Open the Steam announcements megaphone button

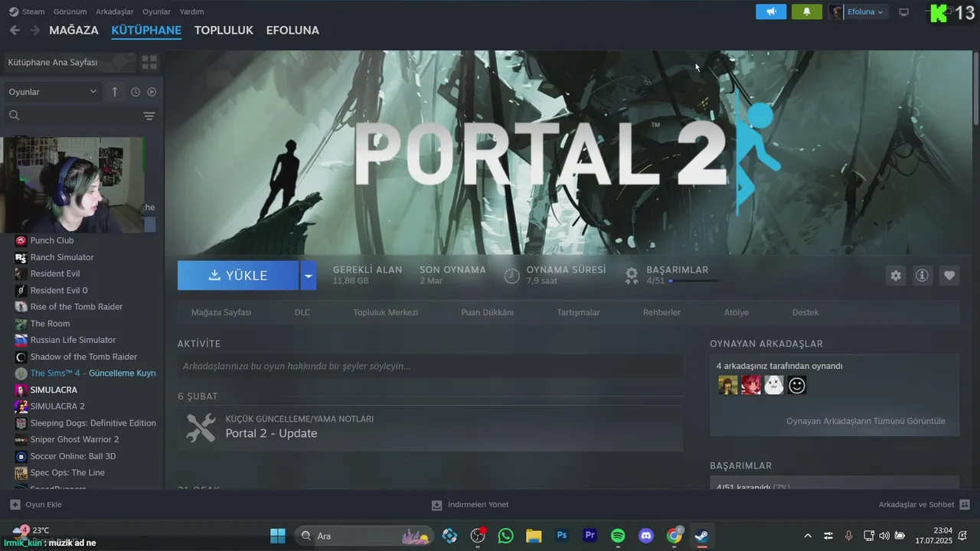[771, 11]
